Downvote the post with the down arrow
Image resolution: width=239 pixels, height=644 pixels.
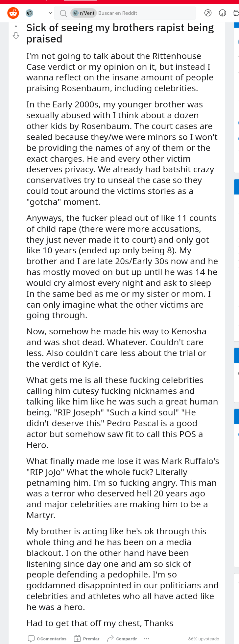16,36
